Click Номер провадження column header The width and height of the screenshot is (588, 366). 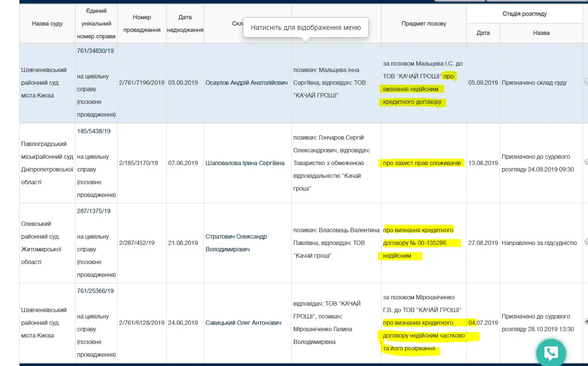pos(142,24)
